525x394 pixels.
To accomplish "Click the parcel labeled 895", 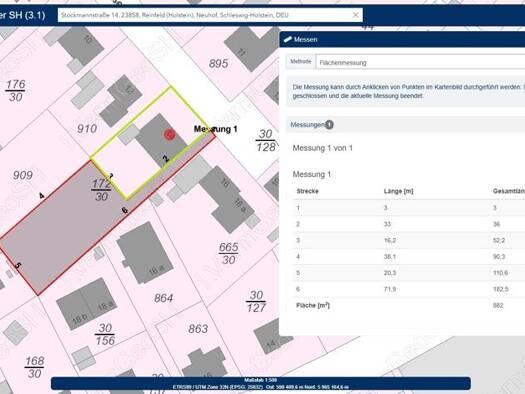I will click(218, 63).
